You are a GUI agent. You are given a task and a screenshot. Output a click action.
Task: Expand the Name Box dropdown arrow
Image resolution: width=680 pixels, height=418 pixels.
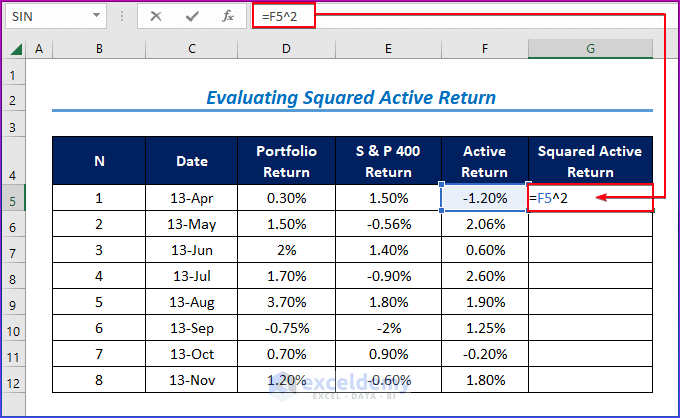(96, 16)
